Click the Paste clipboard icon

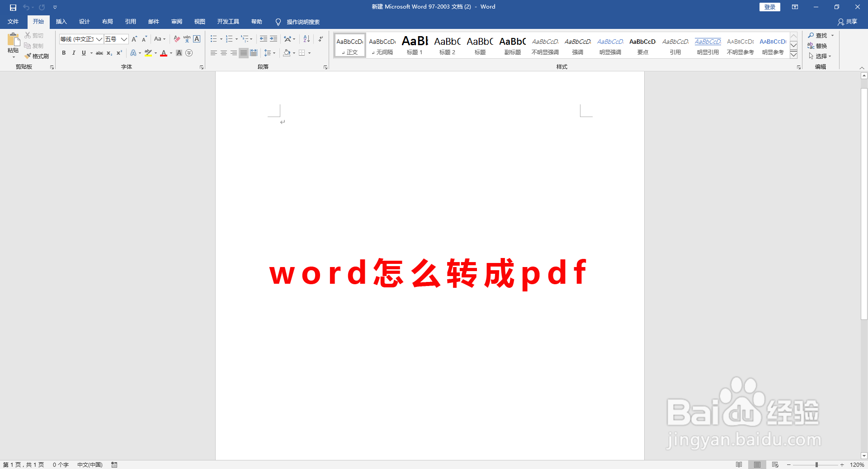click(13, 39)
